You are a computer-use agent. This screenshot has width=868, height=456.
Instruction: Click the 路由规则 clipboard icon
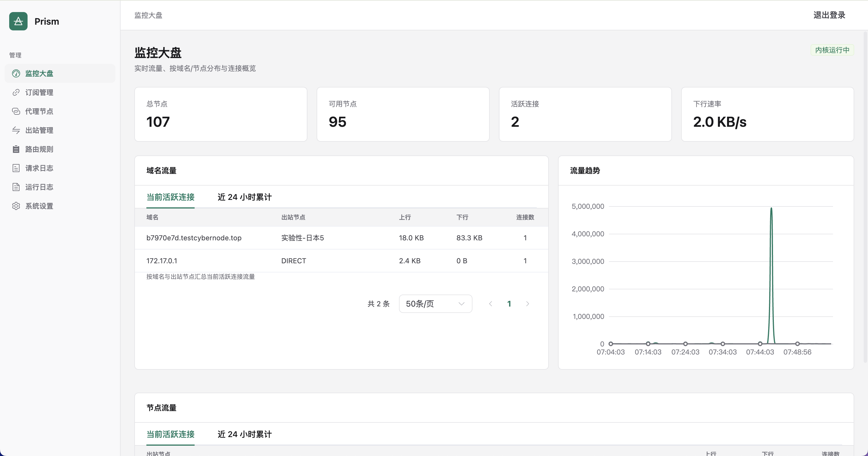[16, 149]
